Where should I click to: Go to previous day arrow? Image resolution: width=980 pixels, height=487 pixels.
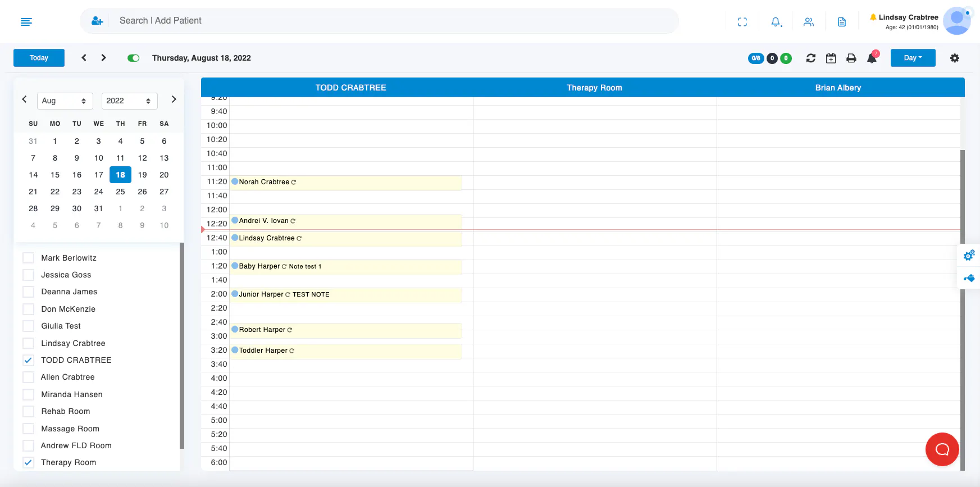[x=84, y=58]
